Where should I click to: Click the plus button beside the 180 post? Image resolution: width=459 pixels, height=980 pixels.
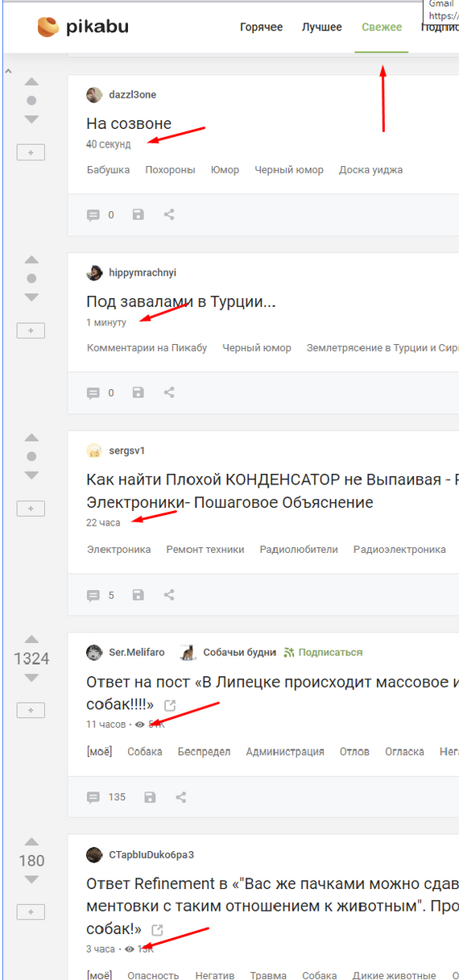pos(31,912)
